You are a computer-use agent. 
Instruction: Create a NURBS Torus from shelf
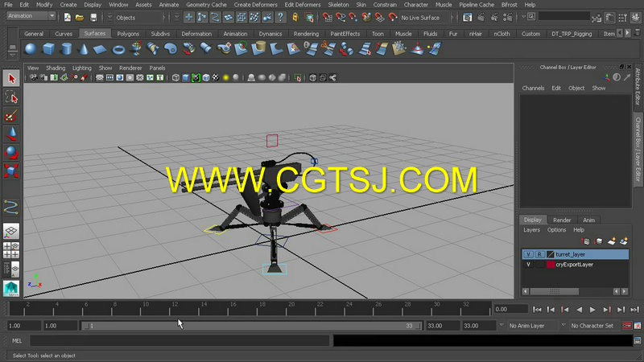(118, 50)
